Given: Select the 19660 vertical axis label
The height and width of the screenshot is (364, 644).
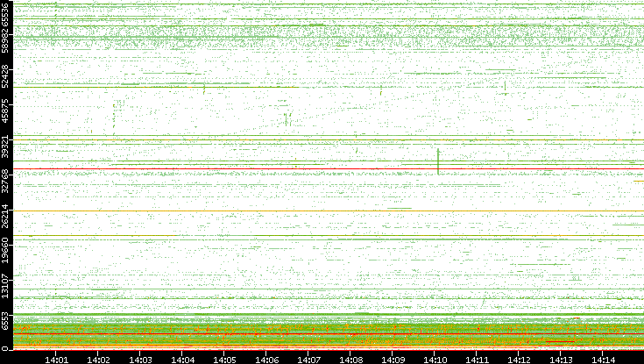Looking at the screenshot, I should pyautogui.click(x=4, y=251).
